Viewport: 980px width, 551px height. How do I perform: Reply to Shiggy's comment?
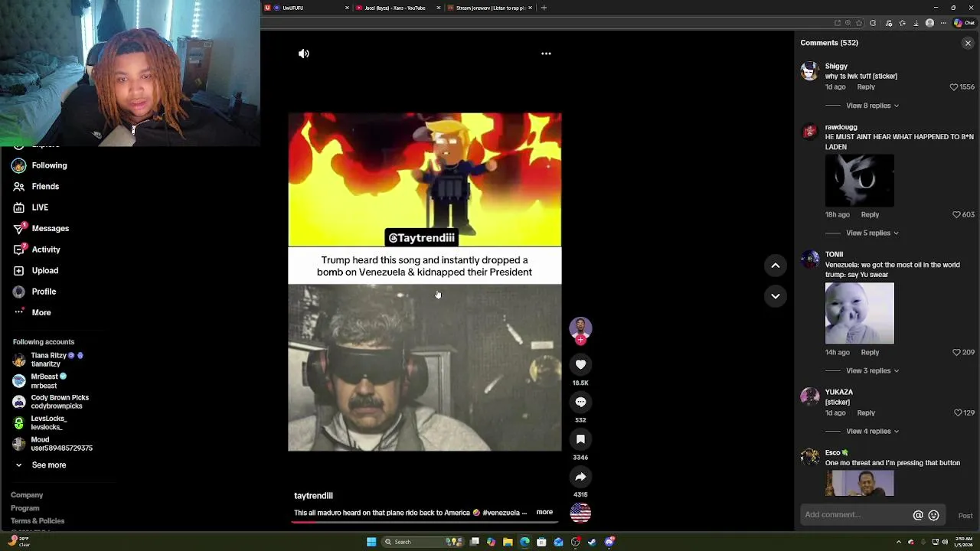coord(866,87)
